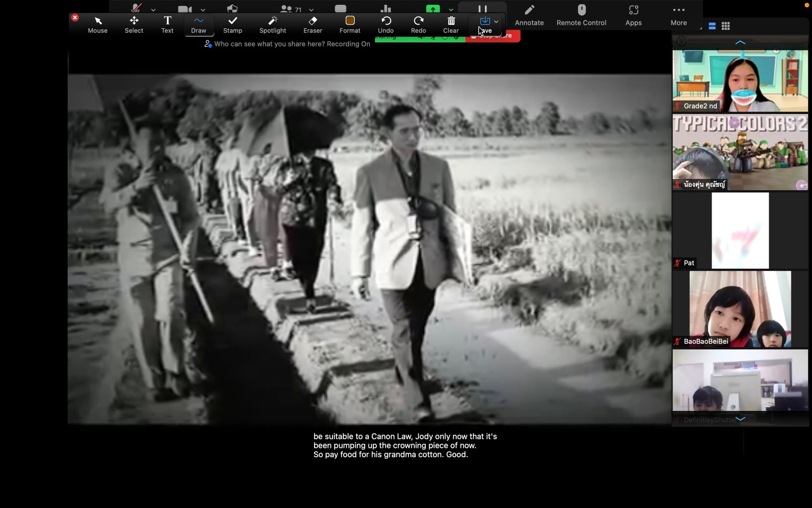Activate the Text annotation tool

[167, 24]
